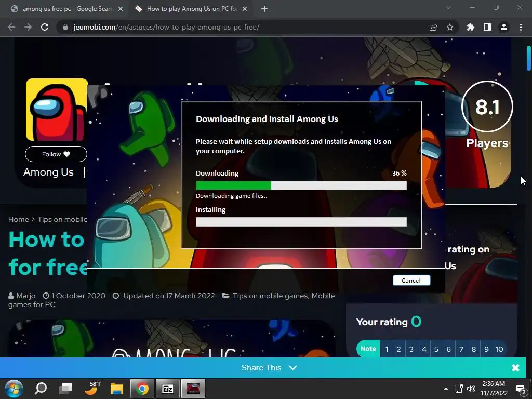Screen dimensions: 532x399
Task: Reload the jeumobi page
Action: [x=45, y=27]
